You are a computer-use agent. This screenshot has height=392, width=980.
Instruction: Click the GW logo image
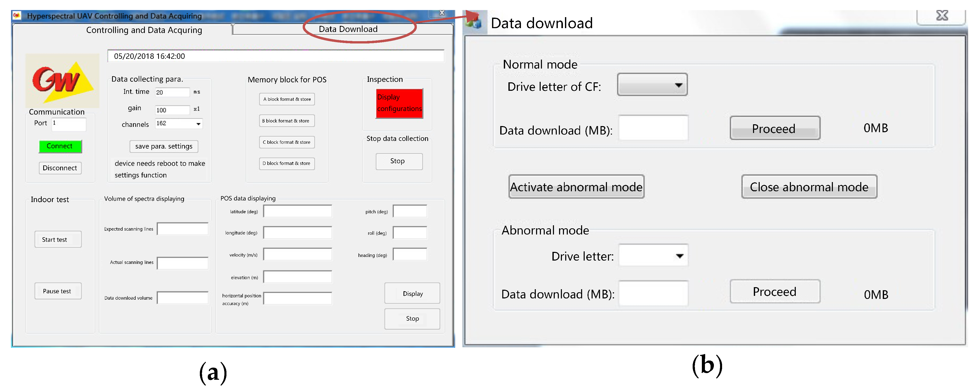[62, 80]
